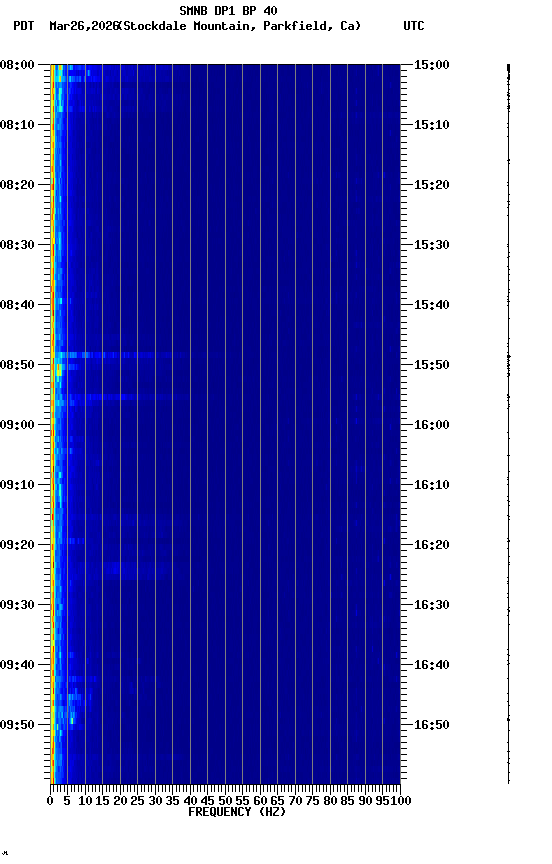Click the 80 Hz frequency tick label
The height and width of the screenshot is (864, 552).
[330, 801]
